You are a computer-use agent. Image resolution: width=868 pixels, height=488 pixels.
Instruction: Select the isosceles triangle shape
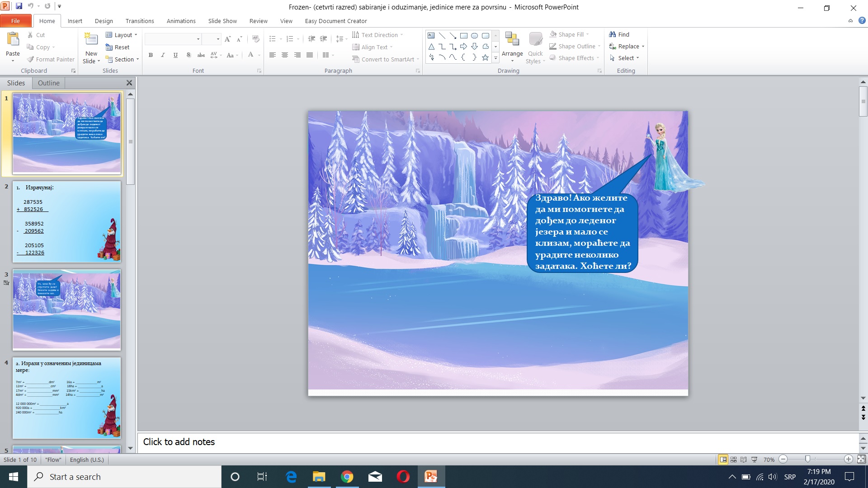(x=431, y=46)
